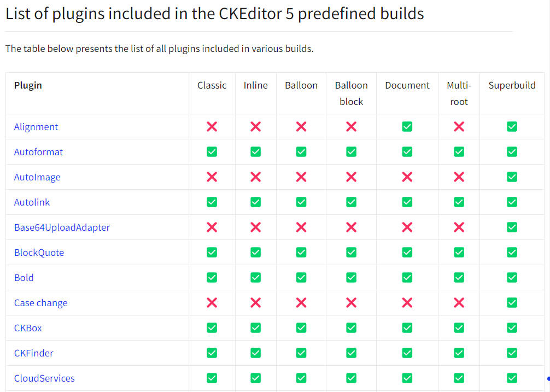Click the Superbuild column header
Screen dimensions: 550x392
[x=512, y=85]
